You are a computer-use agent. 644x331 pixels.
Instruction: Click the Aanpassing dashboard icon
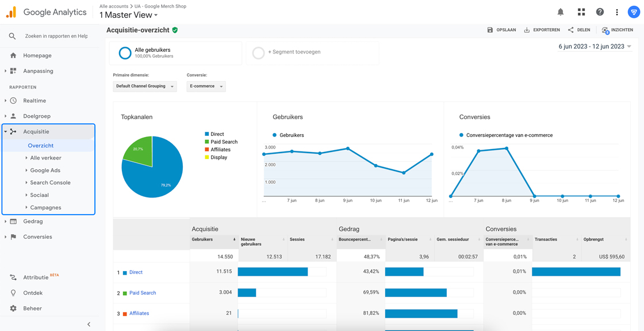click(x=13, y=71)
